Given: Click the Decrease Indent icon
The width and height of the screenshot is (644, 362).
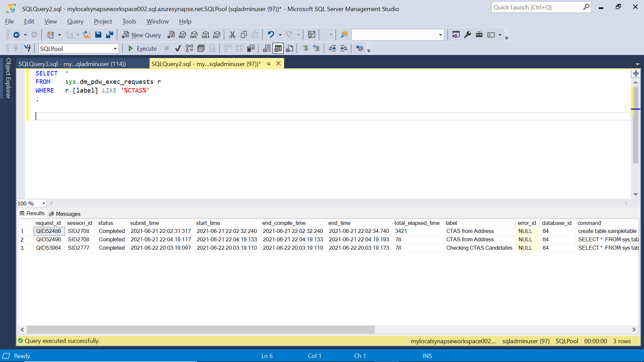Looking at the screenshot, I should (332, 48).
